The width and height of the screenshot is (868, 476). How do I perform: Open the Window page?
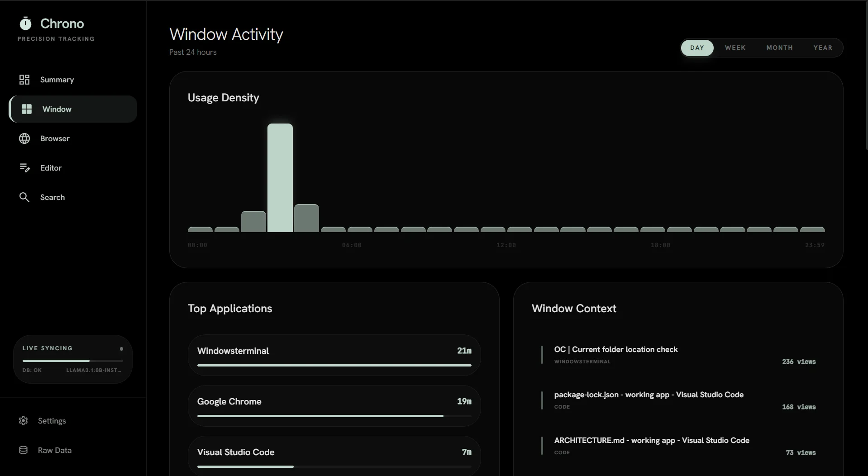point(73,109)
